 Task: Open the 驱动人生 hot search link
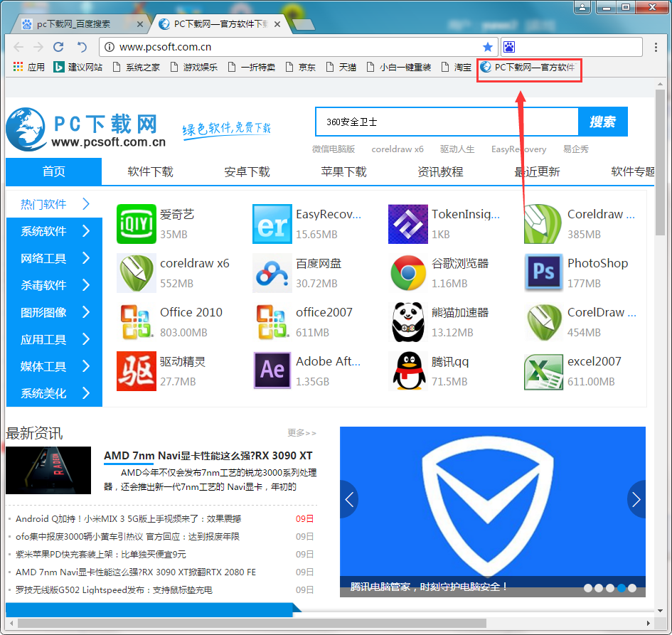[457, 149]
